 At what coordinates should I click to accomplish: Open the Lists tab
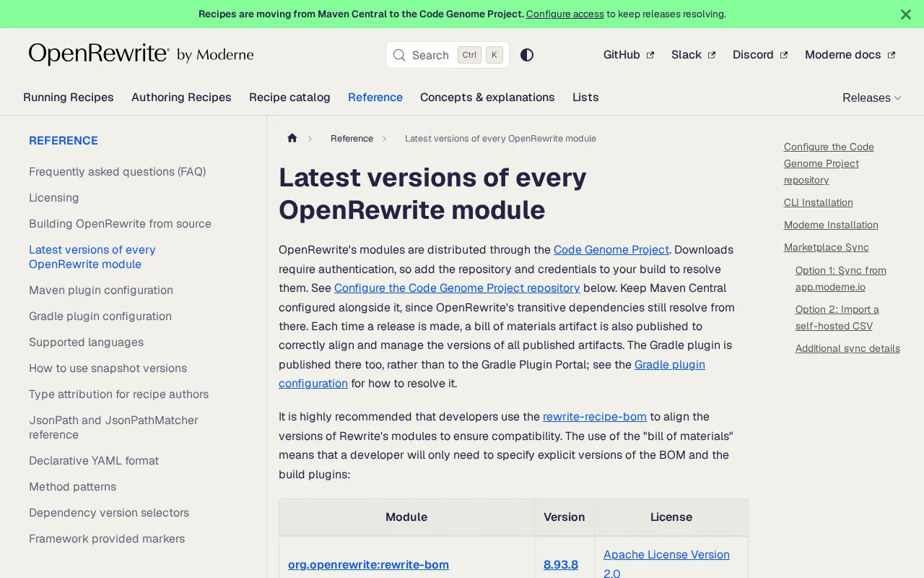coord(585,97)
